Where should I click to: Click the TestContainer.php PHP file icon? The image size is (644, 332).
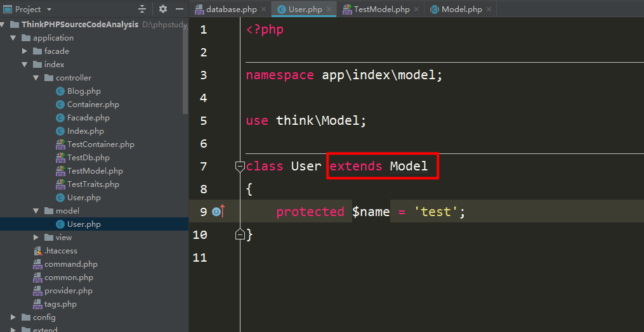point(60,144)
